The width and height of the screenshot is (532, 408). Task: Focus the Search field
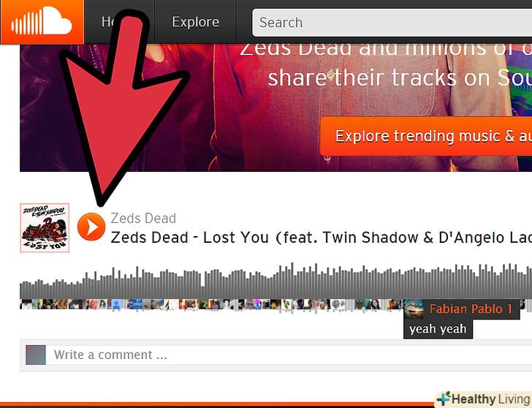(x=392, y=23)
